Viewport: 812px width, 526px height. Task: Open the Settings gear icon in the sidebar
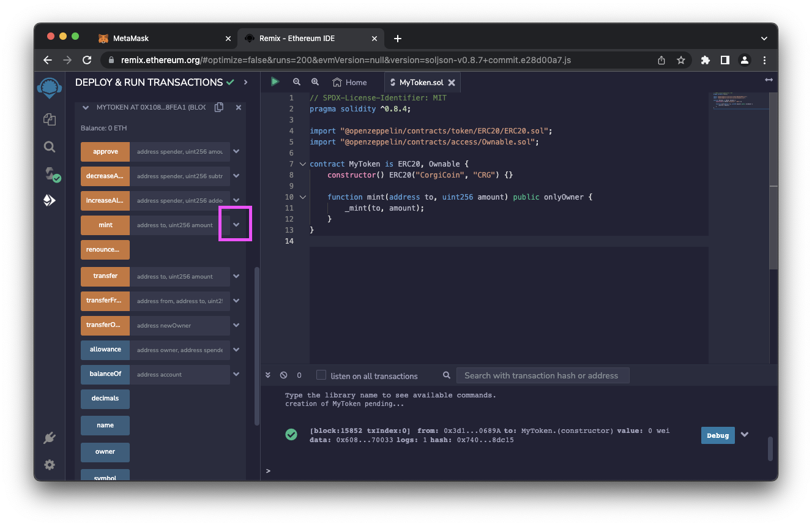tap(50, 465)
